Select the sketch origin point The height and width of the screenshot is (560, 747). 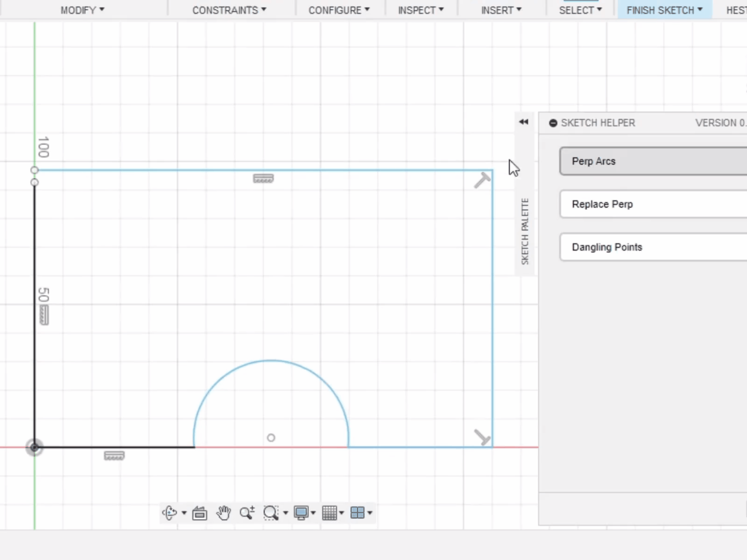click(34, 448)
